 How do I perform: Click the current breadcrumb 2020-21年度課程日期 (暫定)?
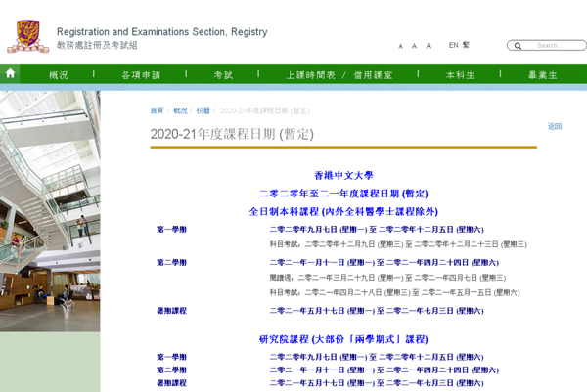[x=264, y=110]
